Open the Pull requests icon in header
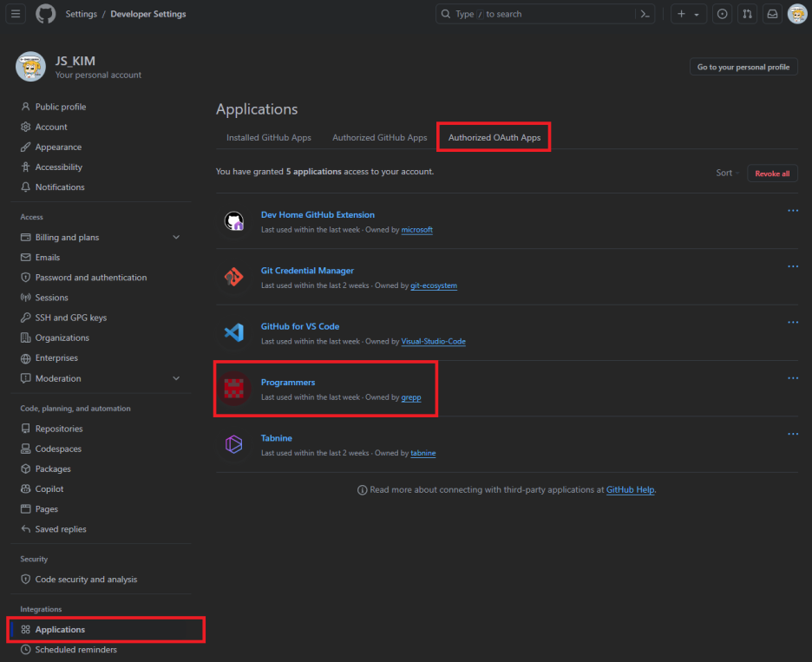The height and width of the screenshot is (662, 812). 747,14
